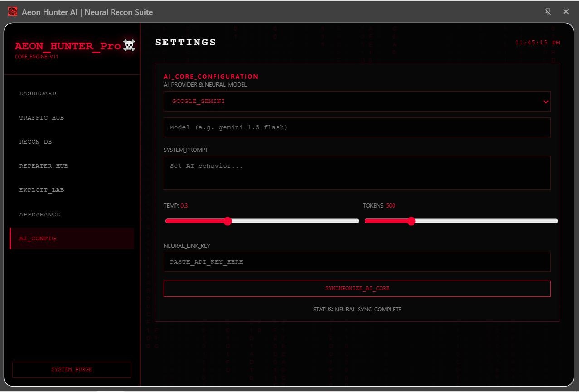The height and width of the screenshot is (392, 579).
Task: Click the SYSTEM_PURGE button
Action: (x=71, y=369)
